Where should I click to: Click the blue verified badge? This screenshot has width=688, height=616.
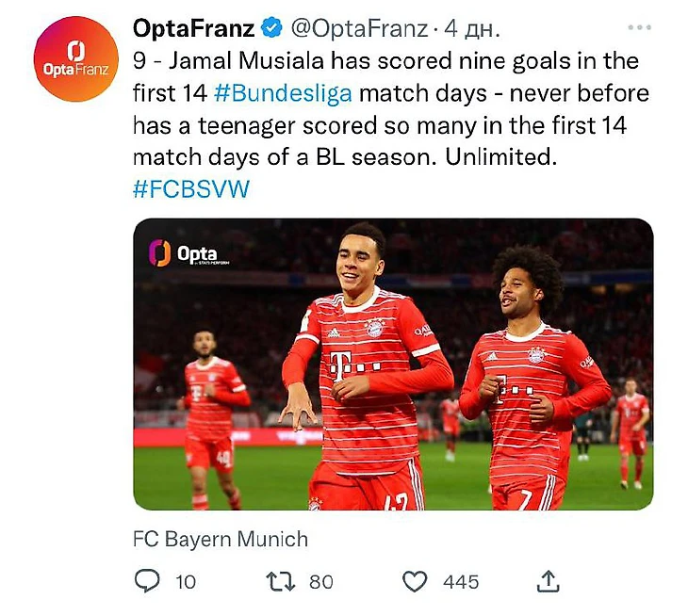coord(270,29)
